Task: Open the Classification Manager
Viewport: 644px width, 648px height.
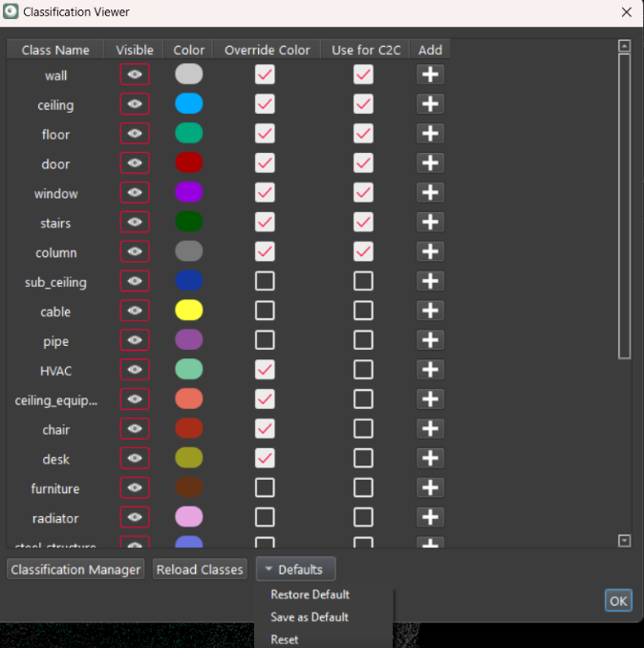Action: pos(76,570)
